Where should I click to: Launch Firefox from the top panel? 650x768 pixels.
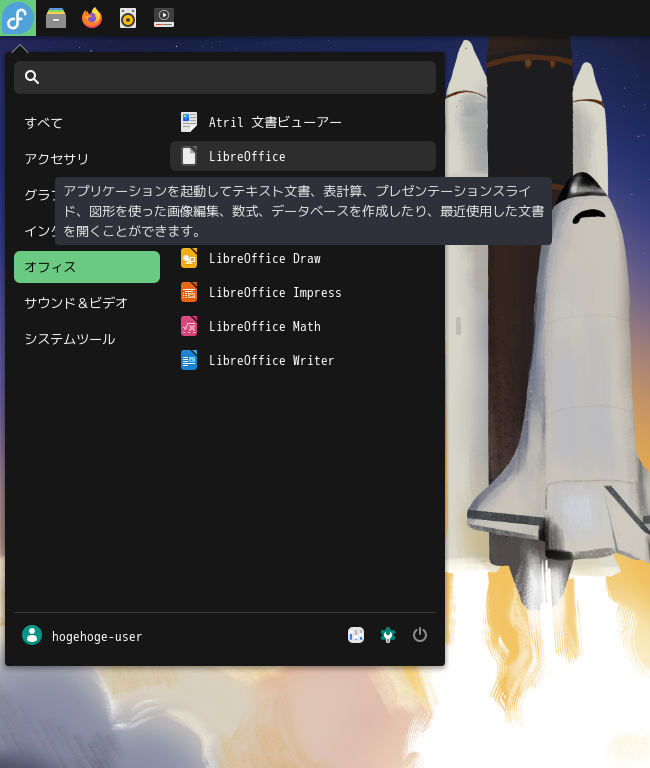pyautogui.click(x=92, y=18)
